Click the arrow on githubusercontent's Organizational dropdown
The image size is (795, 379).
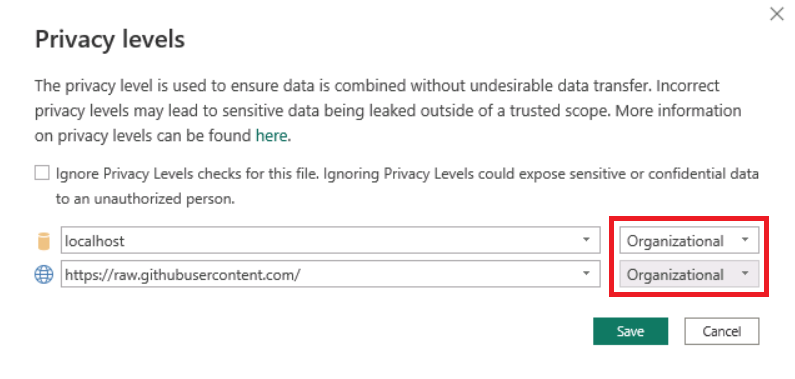tap(745, 274)
